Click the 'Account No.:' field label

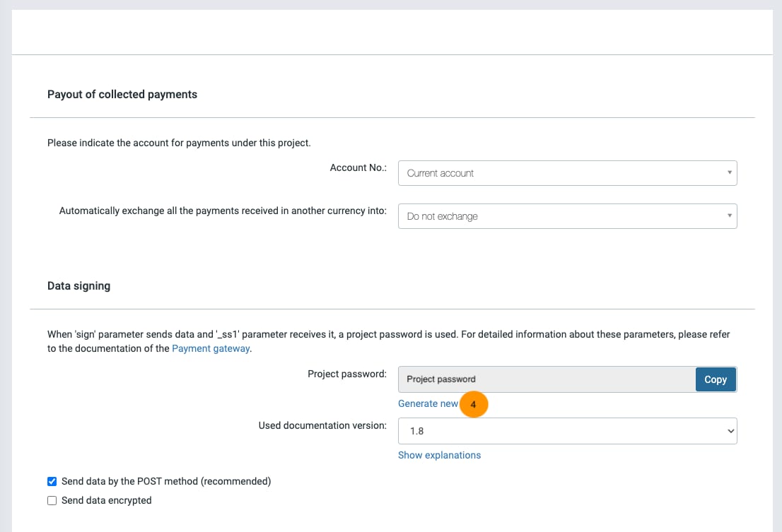pos(358,167)
